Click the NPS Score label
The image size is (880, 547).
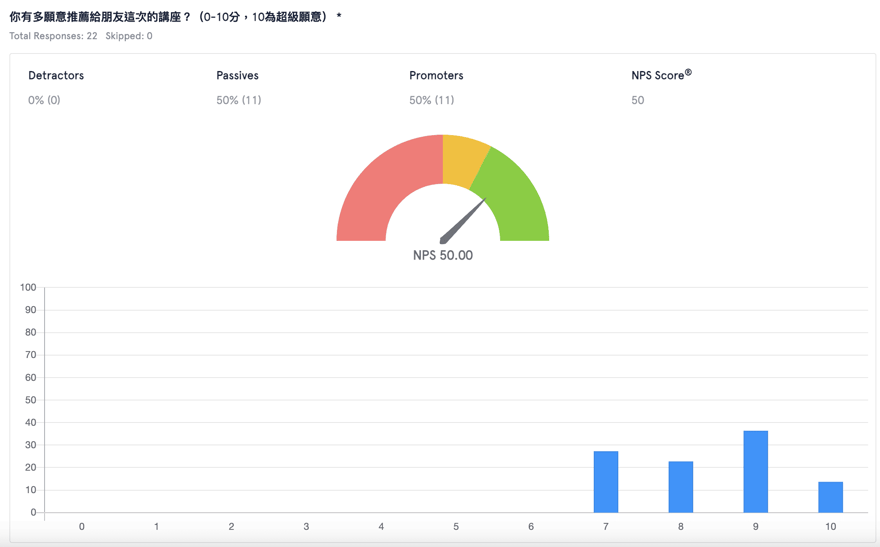click(661, 75)
